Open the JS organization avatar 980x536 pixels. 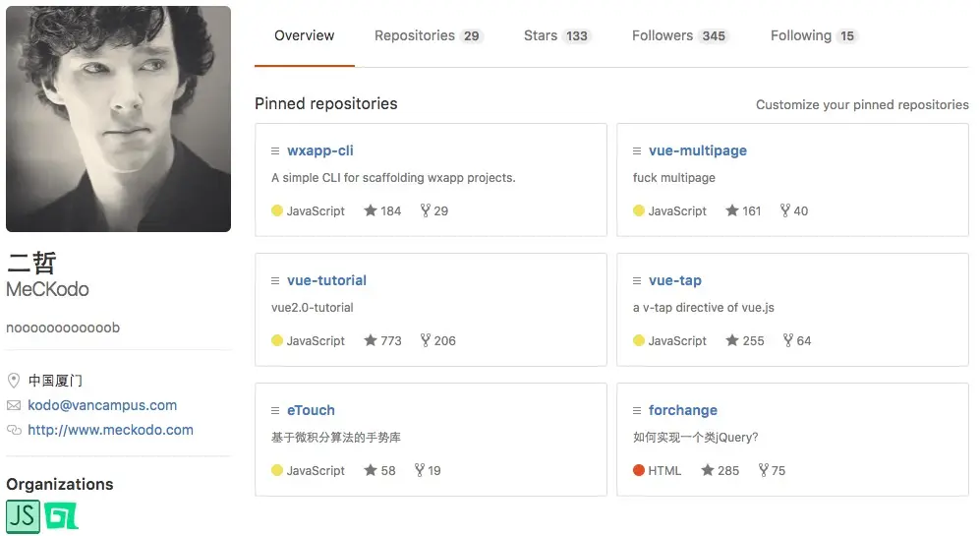pyautogui.click(x=24, y=516)
